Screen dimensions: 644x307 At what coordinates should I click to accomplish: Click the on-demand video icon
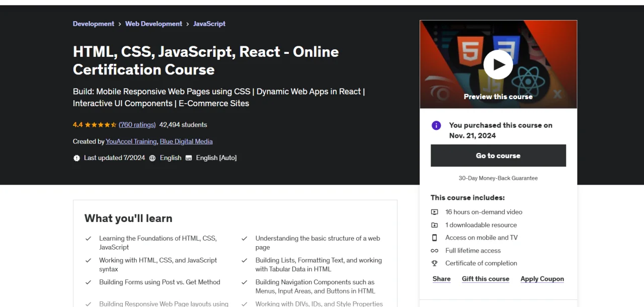tap(435, 212)
